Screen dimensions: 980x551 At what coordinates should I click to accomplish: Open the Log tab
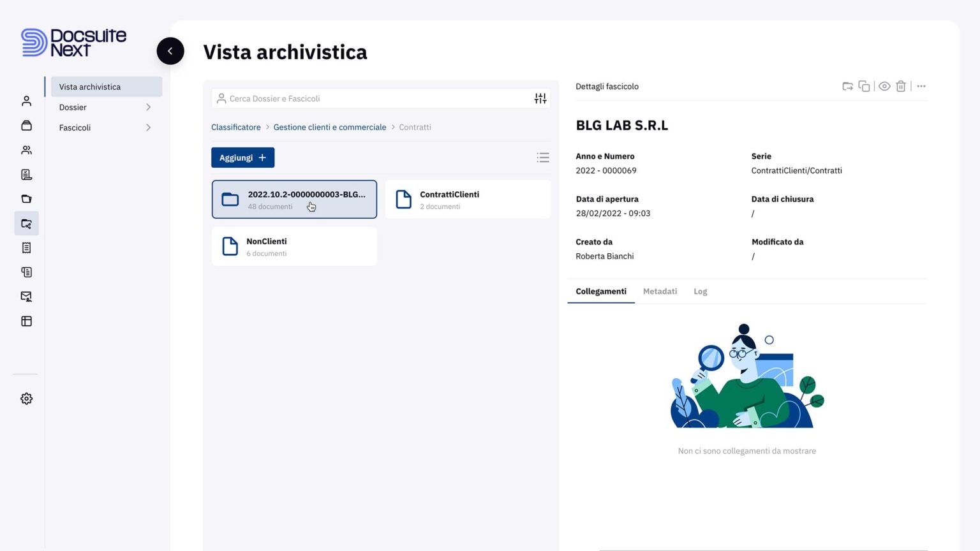pos(700,291)
